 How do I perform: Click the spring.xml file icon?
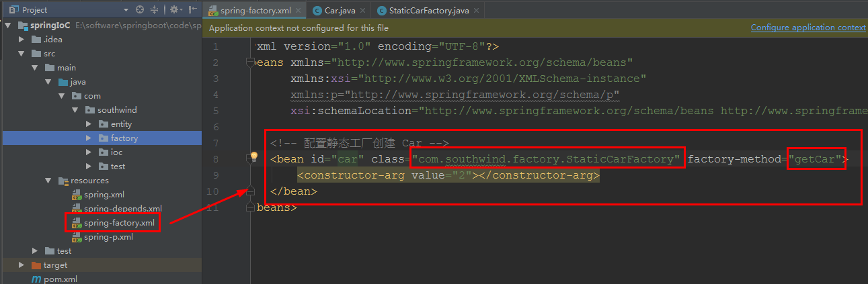(77, 195)
